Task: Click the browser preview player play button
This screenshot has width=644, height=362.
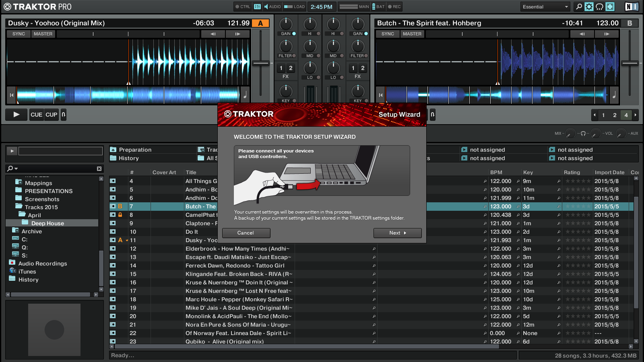Action: click(x=12, y=151)
